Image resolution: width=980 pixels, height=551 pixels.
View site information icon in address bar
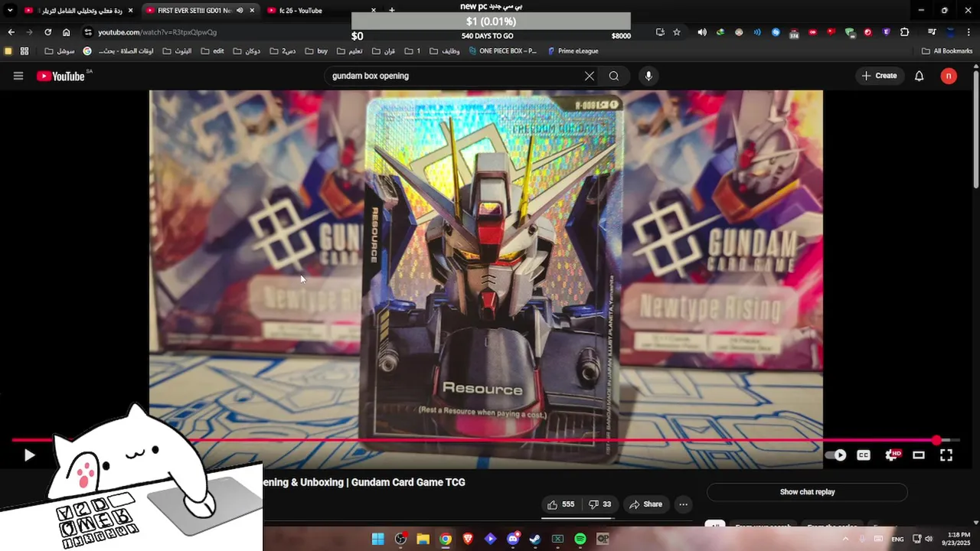tap(88, 32)
